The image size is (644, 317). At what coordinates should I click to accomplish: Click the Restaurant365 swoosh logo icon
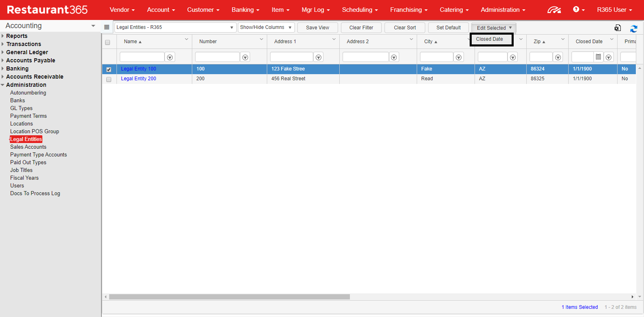tap(554, 10)
